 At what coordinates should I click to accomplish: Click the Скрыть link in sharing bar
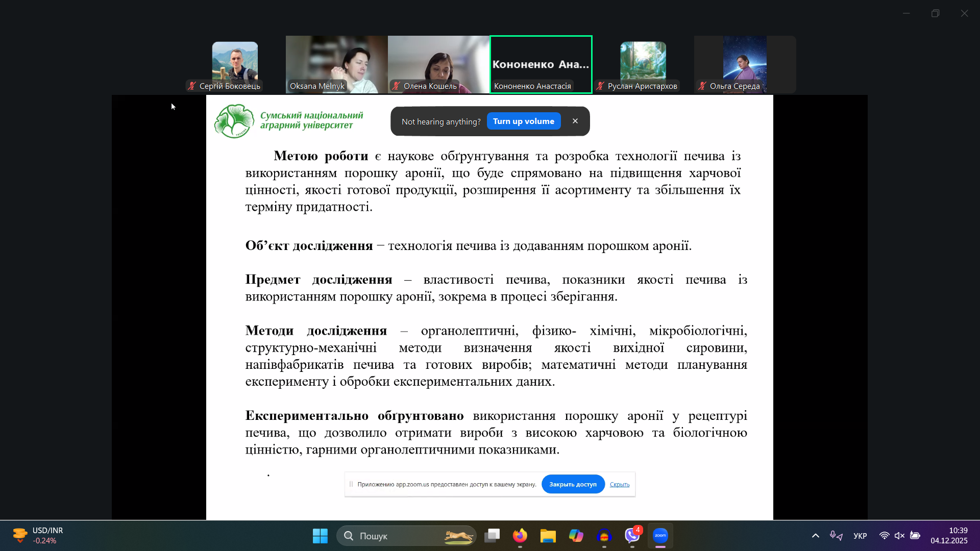coord(619,485)
